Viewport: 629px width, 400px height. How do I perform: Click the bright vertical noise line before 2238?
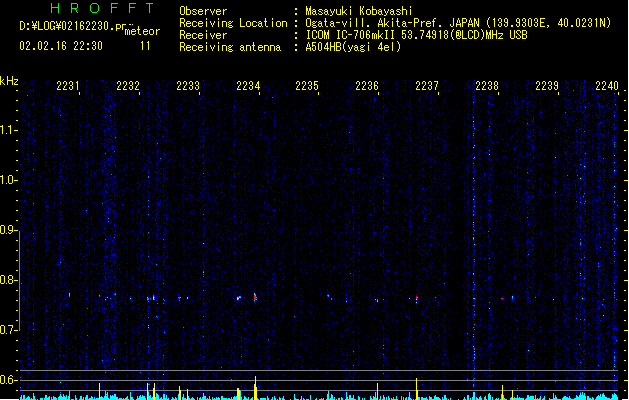click(x=474, y=241)
